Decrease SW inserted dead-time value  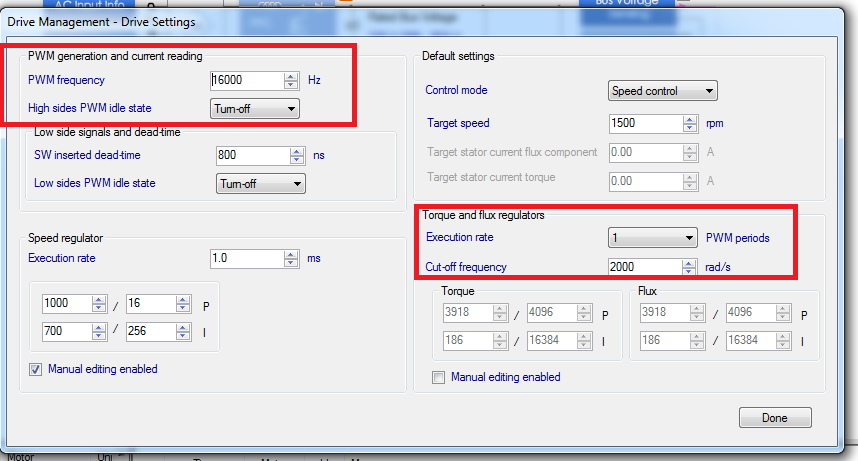pyautogui.click(x=297, y=160)
